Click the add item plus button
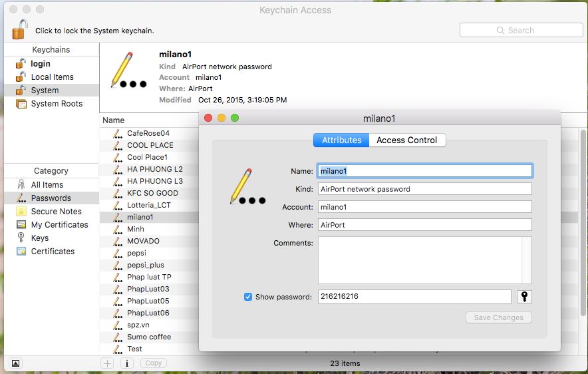The image size is (588, 374). click(x=107, y=363)
